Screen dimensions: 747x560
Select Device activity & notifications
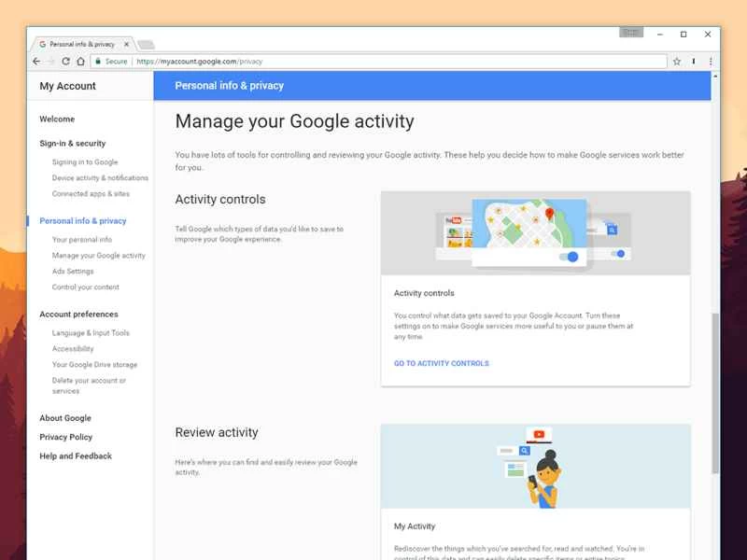[103, 177]
